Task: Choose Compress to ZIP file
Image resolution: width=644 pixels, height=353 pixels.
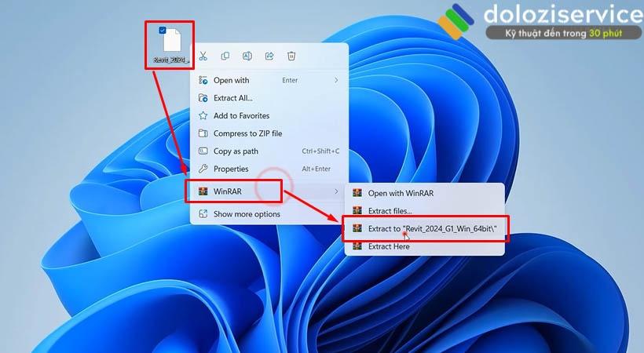Action: click(247, 133)
